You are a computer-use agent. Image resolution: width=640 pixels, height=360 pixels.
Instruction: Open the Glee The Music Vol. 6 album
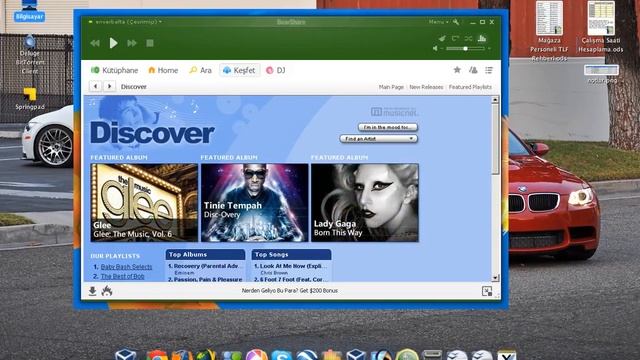pyautogui.click(x=144, y=203)
